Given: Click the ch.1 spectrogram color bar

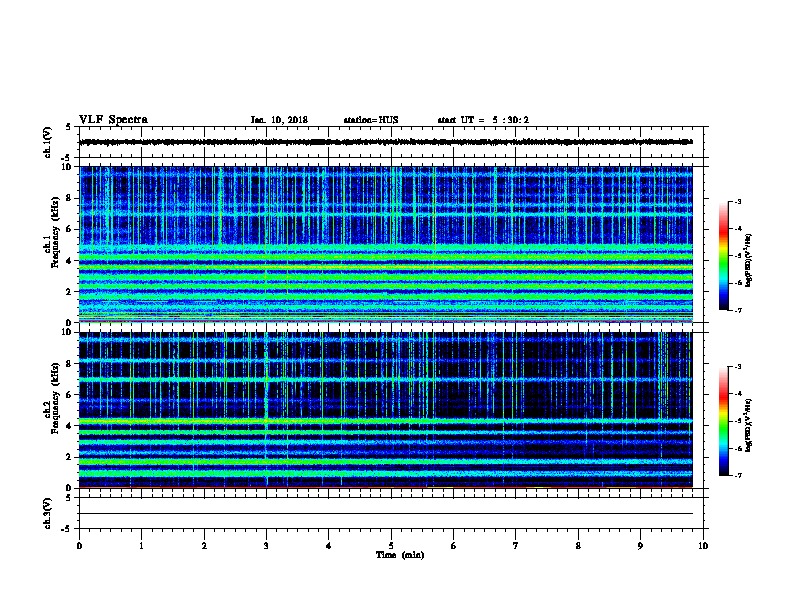Looking at the screenshot, I should (723, 256).
